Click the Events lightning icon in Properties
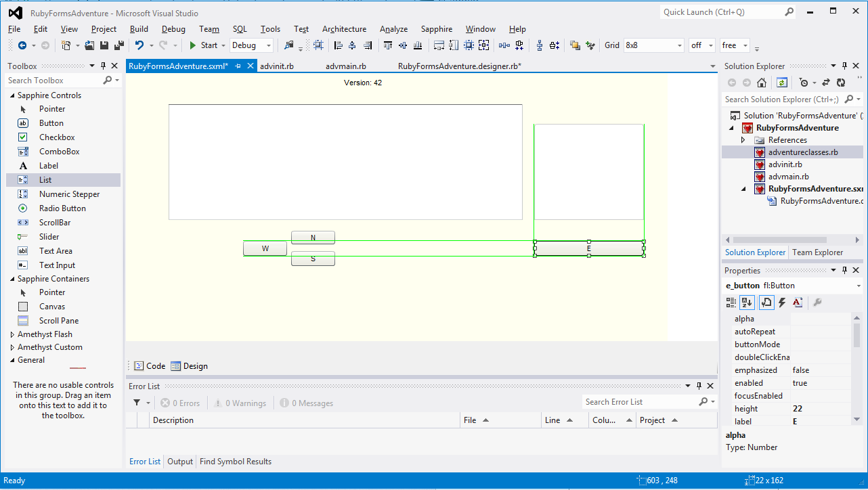The image size is (868, 490). click(782, 303)
